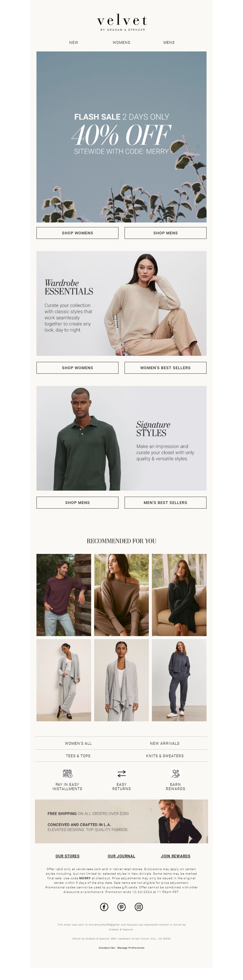This screenshot has width=243, height=980.
Task: Open the Pinterest icon link
Action: point(122,907)
